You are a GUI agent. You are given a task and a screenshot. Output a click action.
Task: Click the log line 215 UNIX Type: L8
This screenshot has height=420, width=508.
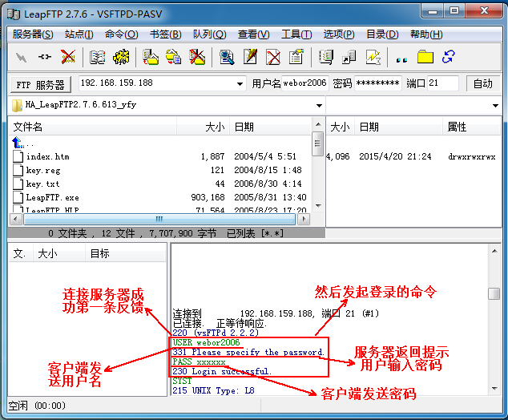pyautogui.click(x=213, y=390)
